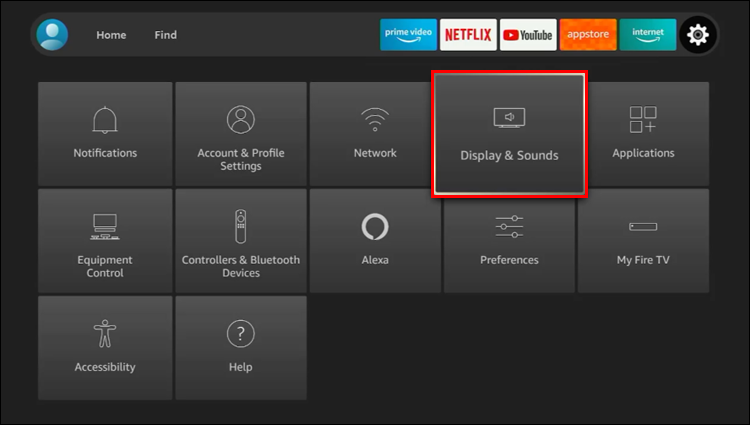Image resolution: width=750 pixels, height=425 pixels.
Task: Launch the YouTube app
Action: pyautogui.click(x=528, y=34)
